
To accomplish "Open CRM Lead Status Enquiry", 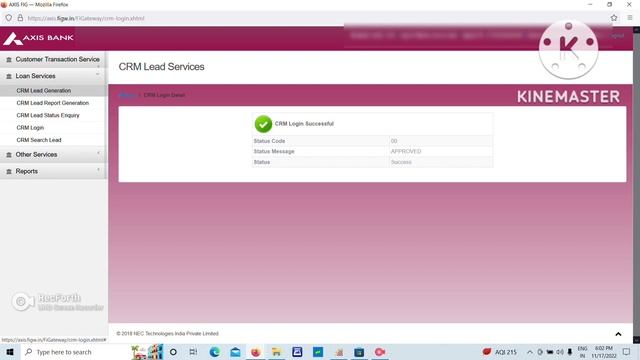I will point(48,115).
